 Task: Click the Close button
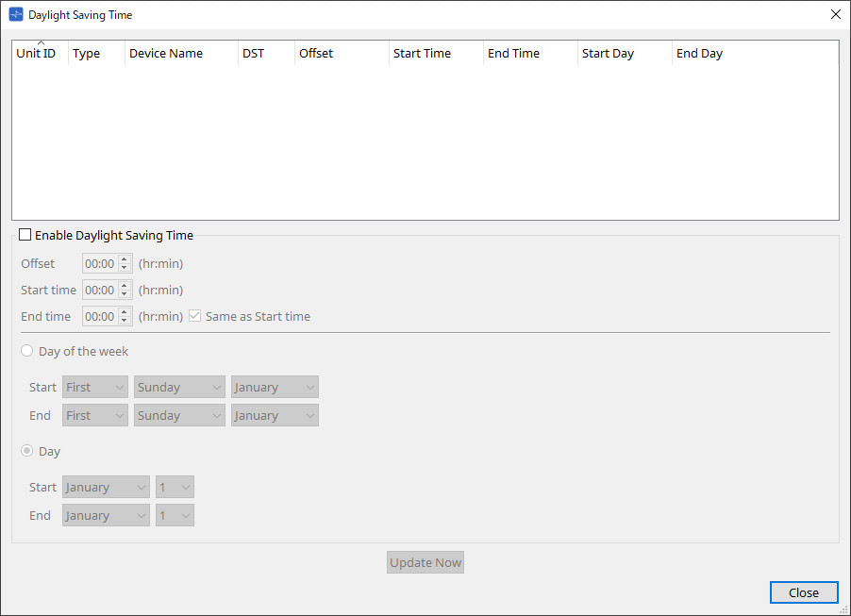point(803,592)
